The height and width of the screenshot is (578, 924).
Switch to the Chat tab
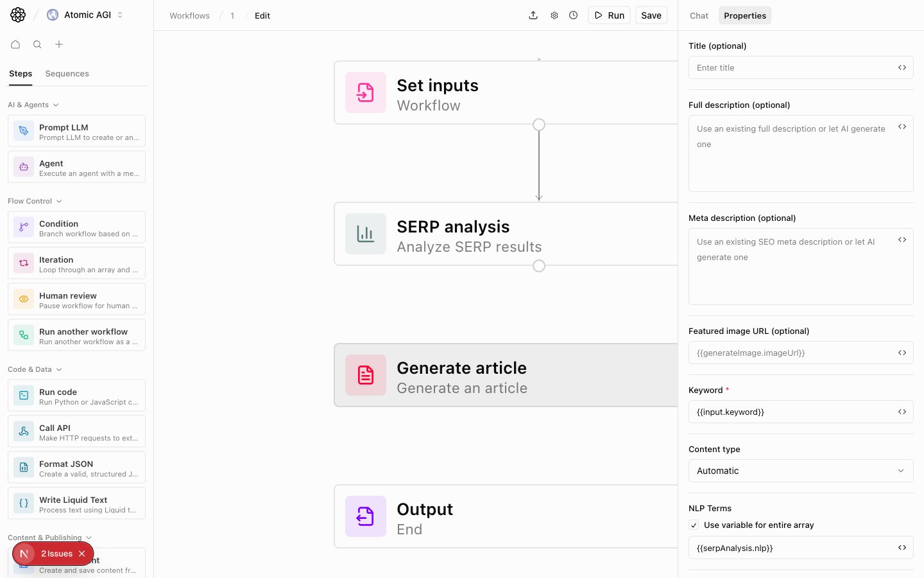699,15
